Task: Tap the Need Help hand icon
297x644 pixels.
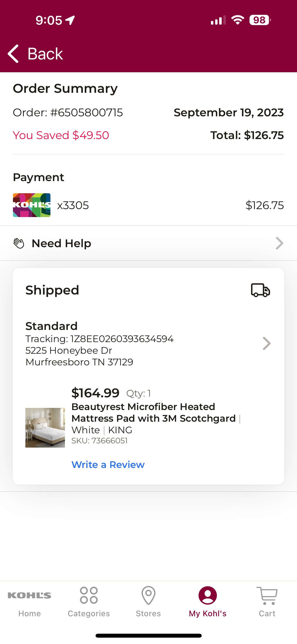Action: point(19,243)
